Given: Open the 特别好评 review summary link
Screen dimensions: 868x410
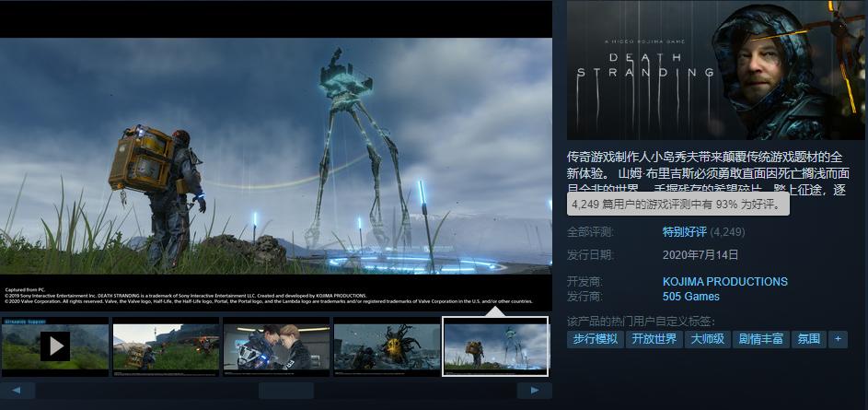Looking at the screenshot, I should [684, 231].
